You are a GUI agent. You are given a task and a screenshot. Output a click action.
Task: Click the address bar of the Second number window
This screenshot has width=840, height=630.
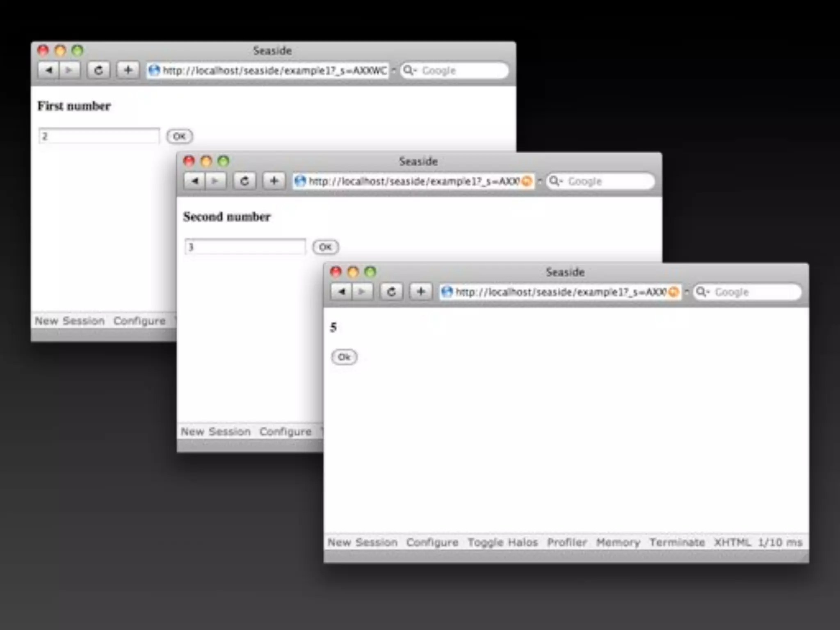click(413, 181)
